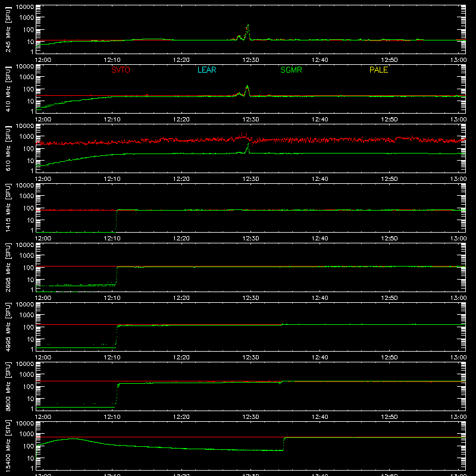Select the 4995 MHz [SFU] axis title
The height and width of the screenshot is (476, 476).
click(x=8, y=327)
